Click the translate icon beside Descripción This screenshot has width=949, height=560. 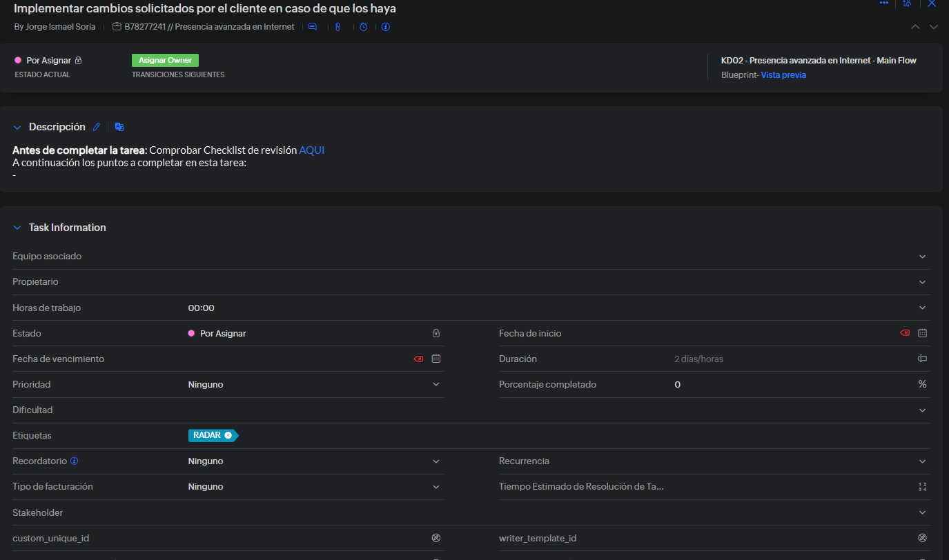click(119, 127)
